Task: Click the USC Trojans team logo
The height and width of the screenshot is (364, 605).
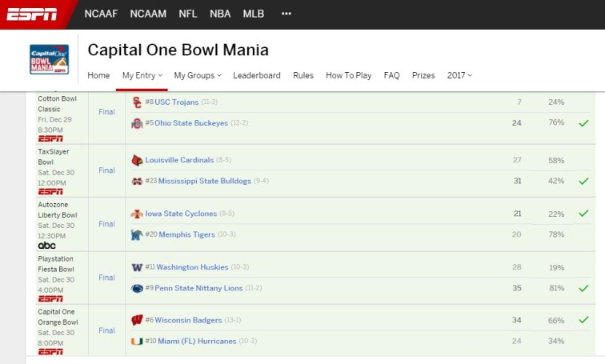Action: point(137,102)
